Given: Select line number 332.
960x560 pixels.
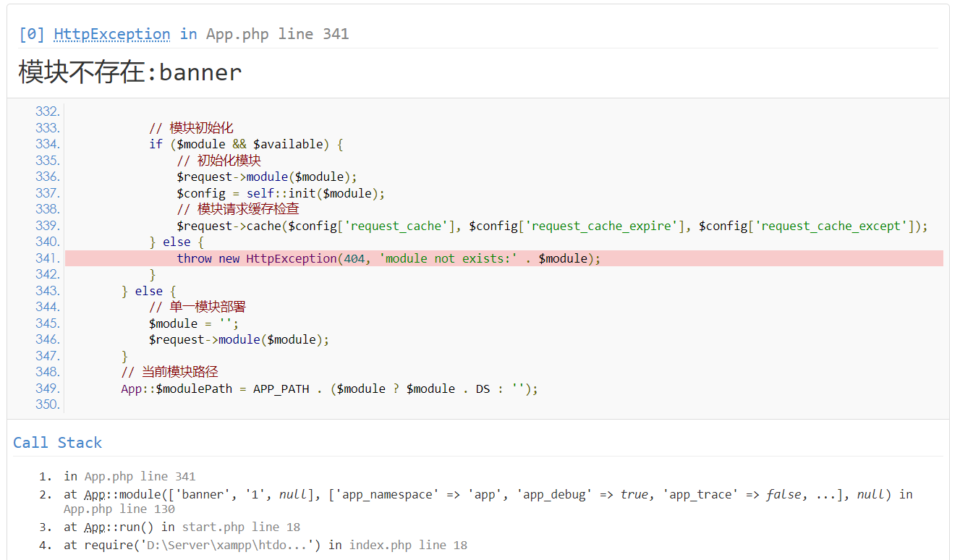Looking at the screenshot, I should tap(48, 111).
